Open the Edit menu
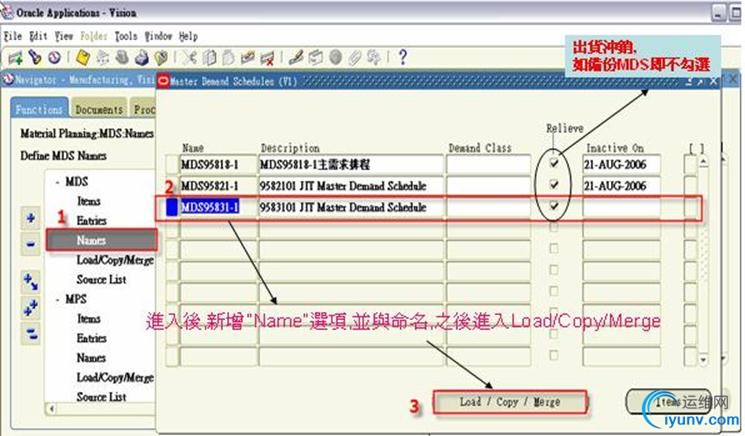745x436 pixels. [38, 36]
